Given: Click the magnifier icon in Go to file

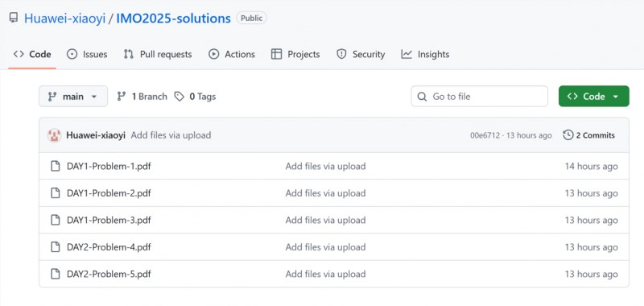Looking at the screenshot, I should [x=422, y=97].
